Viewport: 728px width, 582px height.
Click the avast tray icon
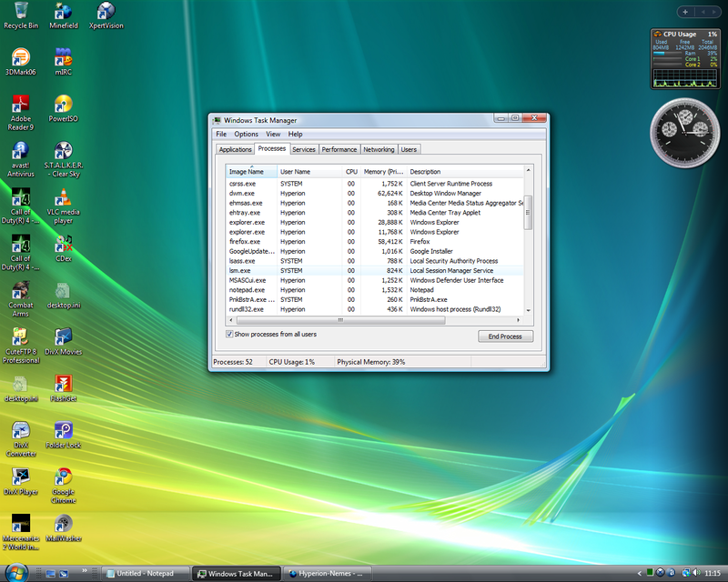(671, 573)
